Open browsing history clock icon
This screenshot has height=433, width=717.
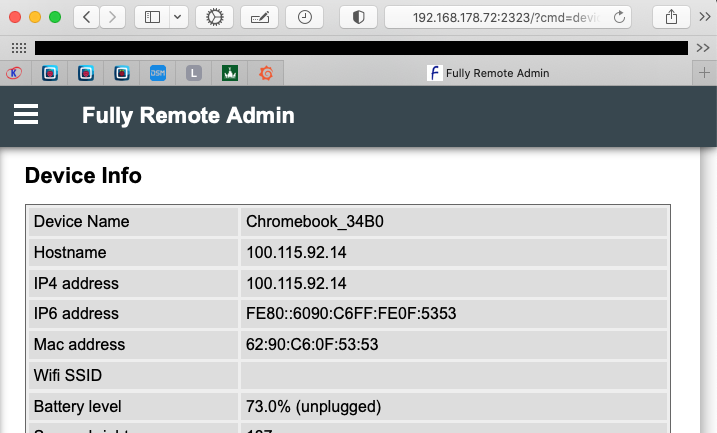pos(304,17)
